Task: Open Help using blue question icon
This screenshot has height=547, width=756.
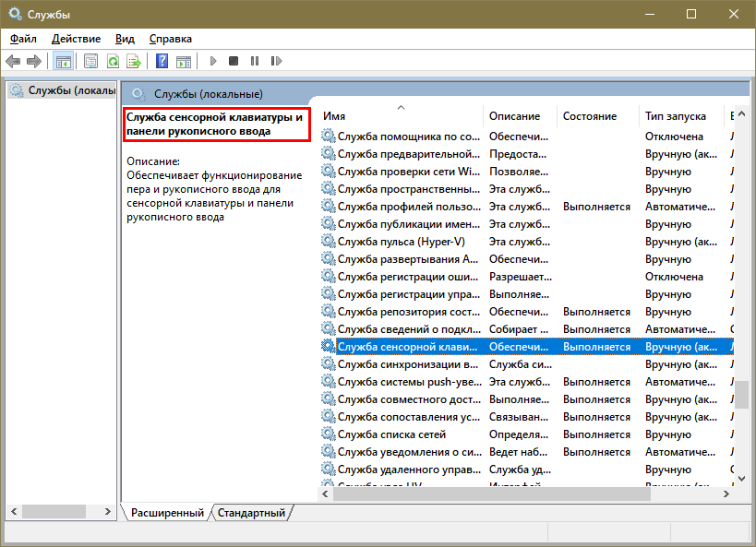Action: 162,61
